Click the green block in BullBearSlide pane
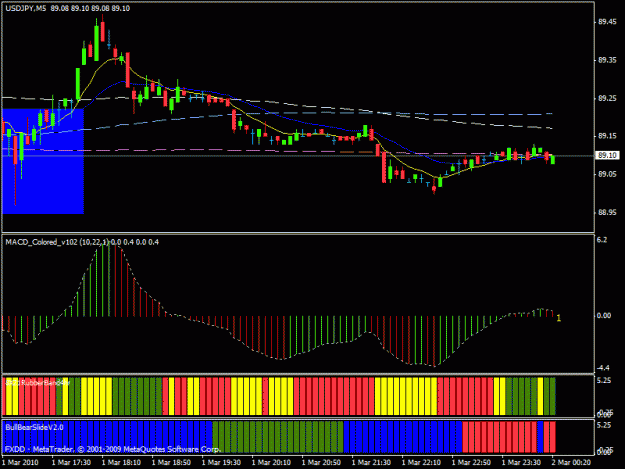The image size is (625, 469). click(278, 437)
